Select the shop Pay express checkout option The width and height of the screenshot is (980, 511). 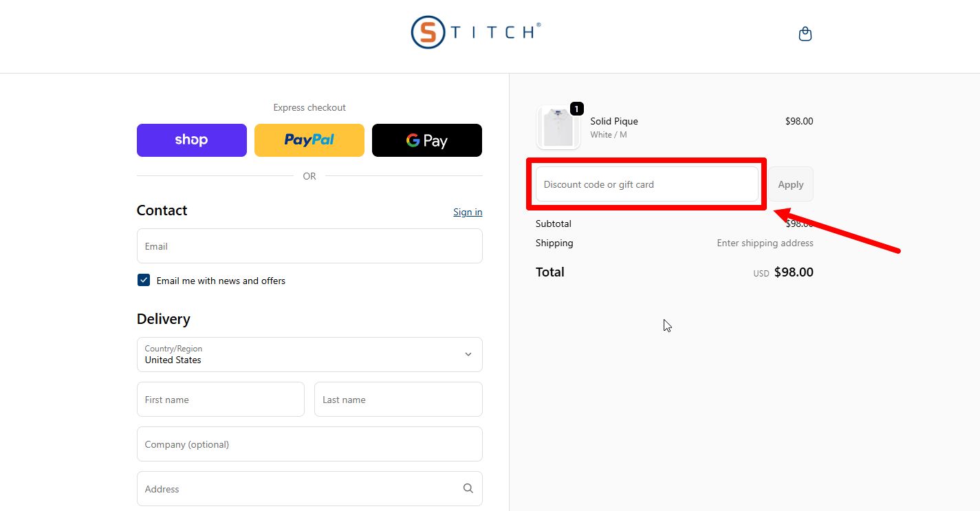tap(191, 140)
